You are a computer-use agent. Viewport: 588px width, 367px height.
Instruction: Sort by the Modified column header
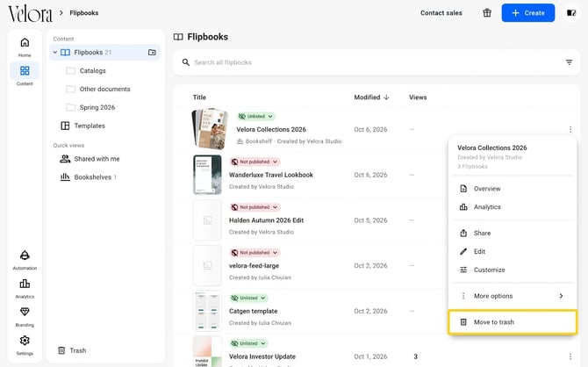pyautogui.click(x=371, y=97)
